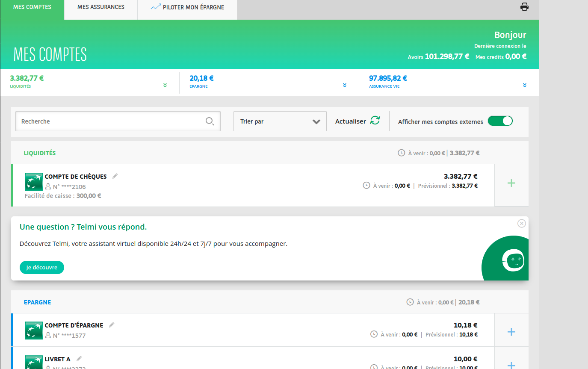The width and height of the screenshot is (588, 369).
Task: Click the Epargne section heading
Action: click(x=38, y=302)
